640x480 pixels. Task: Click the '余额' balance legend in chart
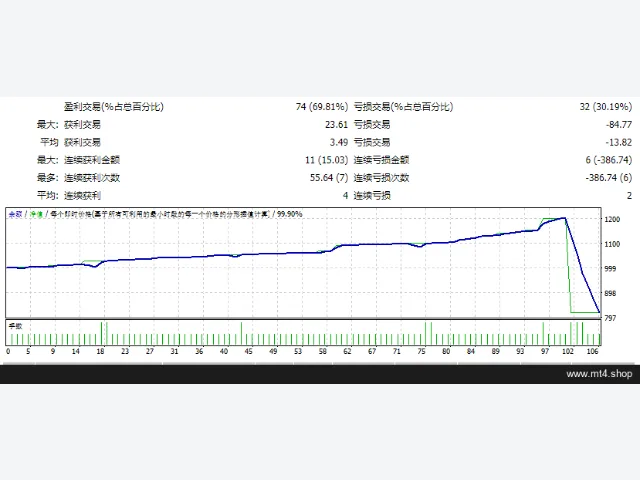point(15,214)
